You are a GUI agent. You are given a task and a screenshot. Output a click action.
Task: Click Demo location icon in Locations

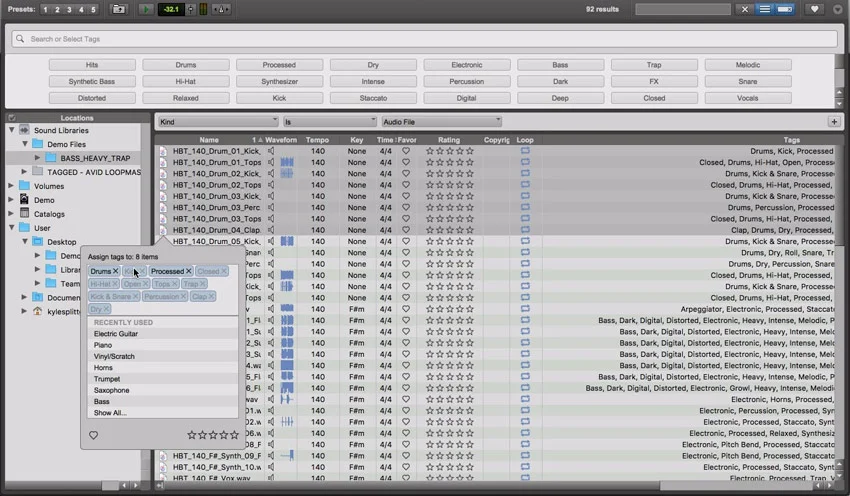tap(24, 199)
